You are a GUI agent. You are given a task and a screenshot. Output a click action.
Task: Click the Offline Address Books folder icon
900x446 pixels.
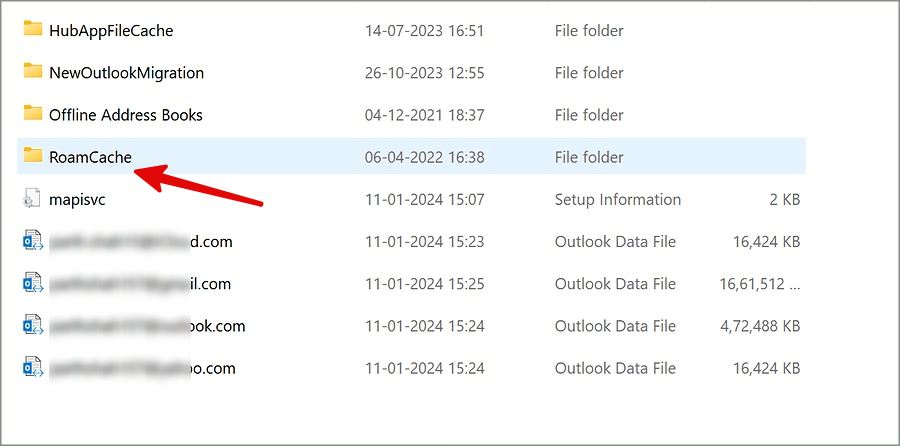click(x=33, y=114)
